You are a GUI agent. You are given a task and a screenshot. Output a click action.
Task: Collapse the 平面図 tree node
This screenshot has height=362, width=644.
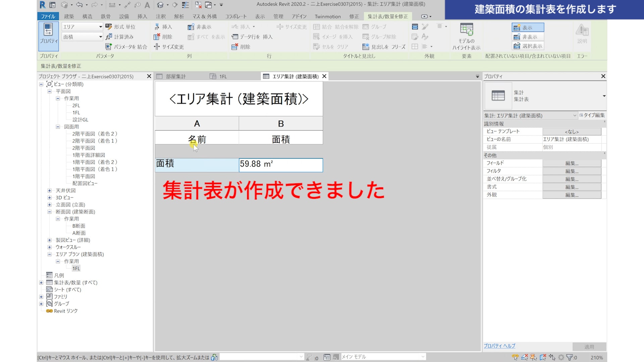(50, 91)
